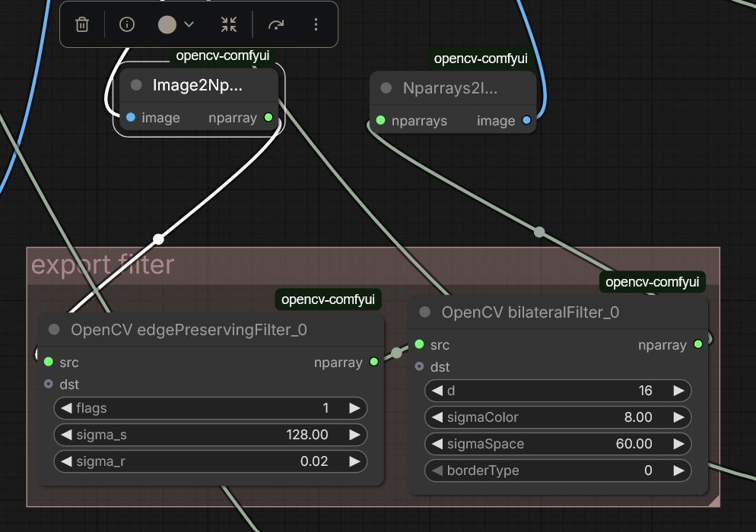The width and height of the screenshot is (756, 532).
Task: Click the flags value field showing 1
Action: (210, 408)
